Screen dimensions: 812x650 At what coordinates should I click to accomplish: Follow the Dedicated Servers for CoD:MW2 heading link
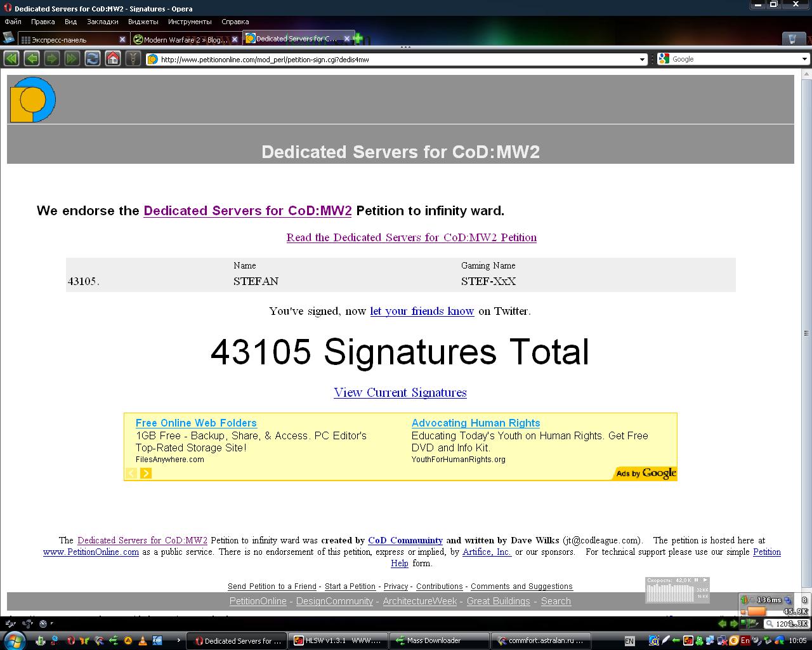click(x=247, y=211)
